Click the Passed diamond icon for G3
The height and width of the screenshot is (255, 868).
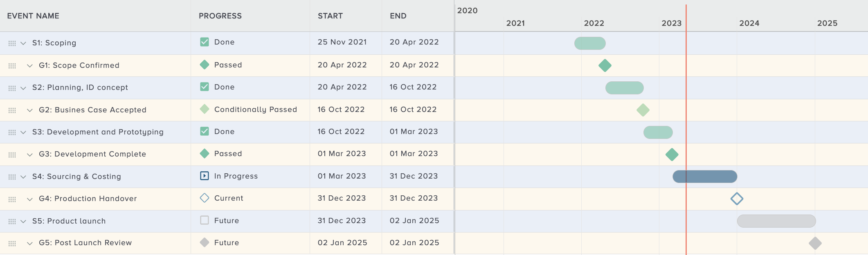coord(205,154)
